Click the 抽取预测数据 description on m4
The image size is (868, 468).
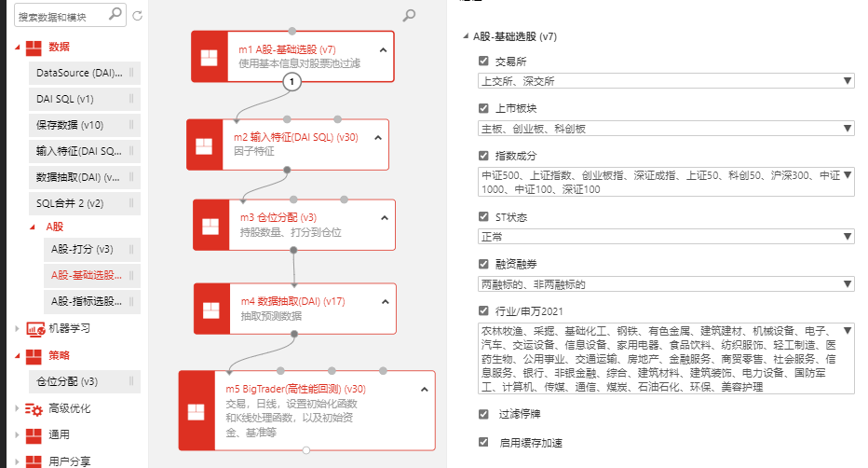[271, 316]
